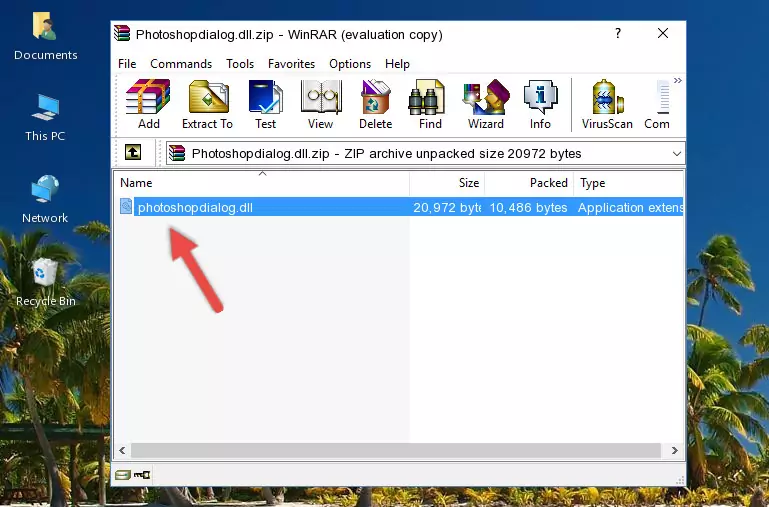Click the question mark help button
The width and height of the screenshot is (769, 507).
[618, 33]
